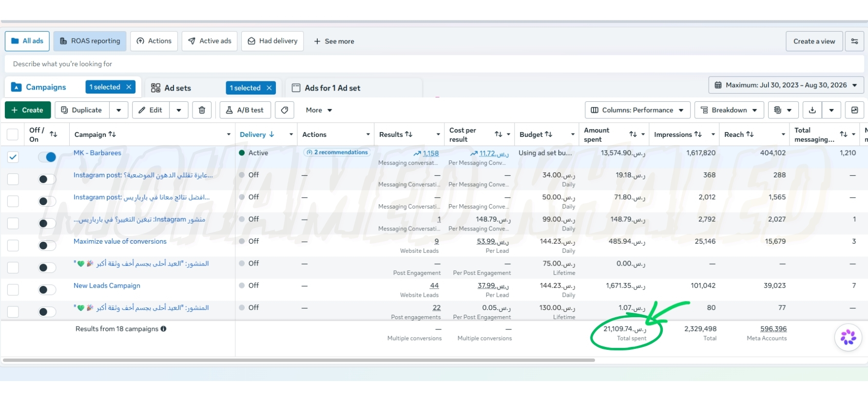Expand the Columns: Performance dropdown
Image resolution: width=868 pixels, height=401 pixels.
click(x=637, y=110)
